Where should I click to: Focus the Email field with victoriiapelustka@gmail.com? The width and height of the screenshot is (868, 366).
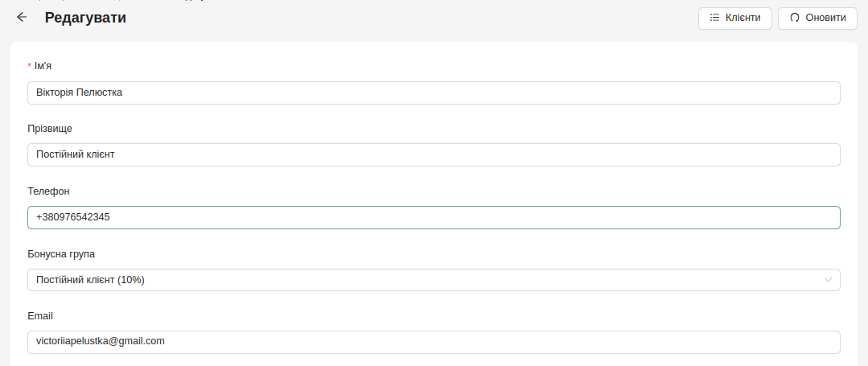(434, 342)
